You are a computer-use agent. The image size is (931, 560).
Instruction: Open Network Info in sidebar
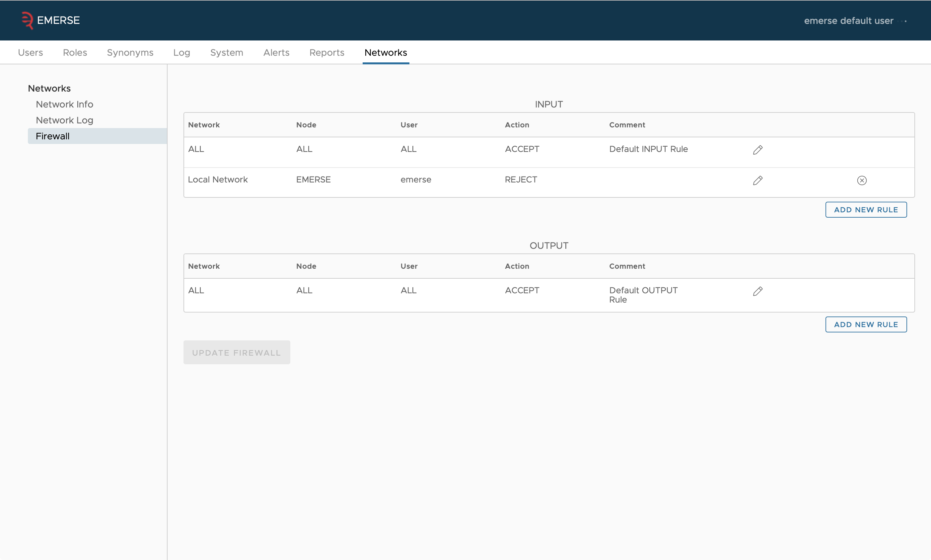pyautogui.click(x=64, y=104)
